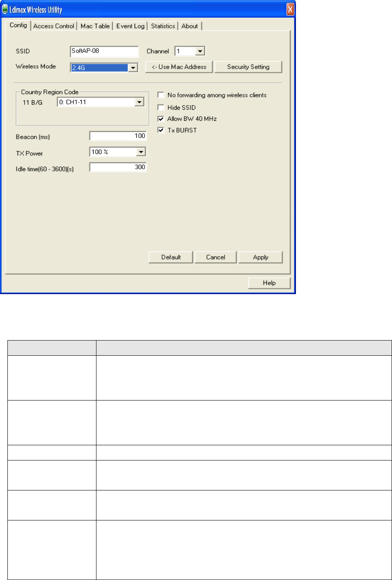Click the Edimax Wireless Utility title icon

5,9
